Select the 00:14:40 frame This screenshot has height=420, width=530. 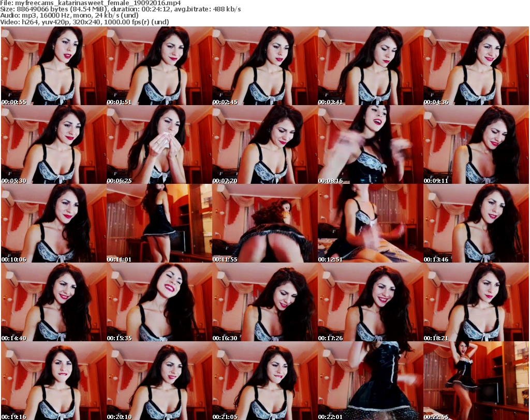(53, 302)
